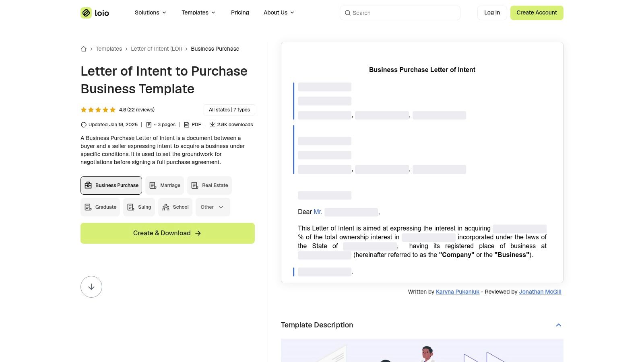Click the star rating icons
The width and height of the screenshot is (644, 362).
(x=98, y=110)
